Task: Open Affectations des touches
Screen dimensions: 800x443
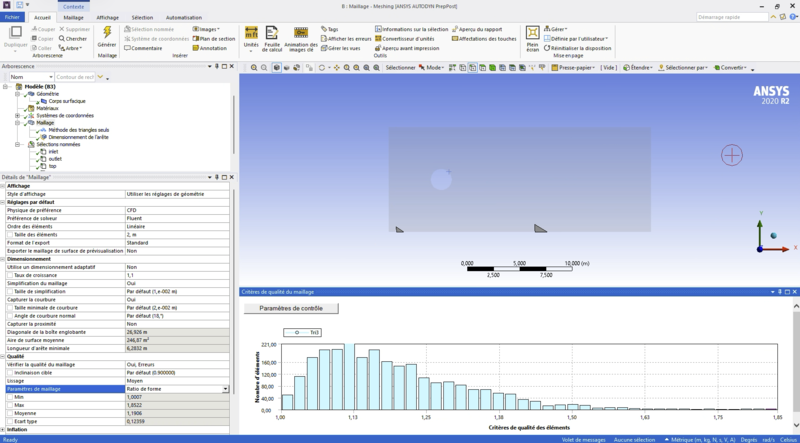Action: point(484,39)
